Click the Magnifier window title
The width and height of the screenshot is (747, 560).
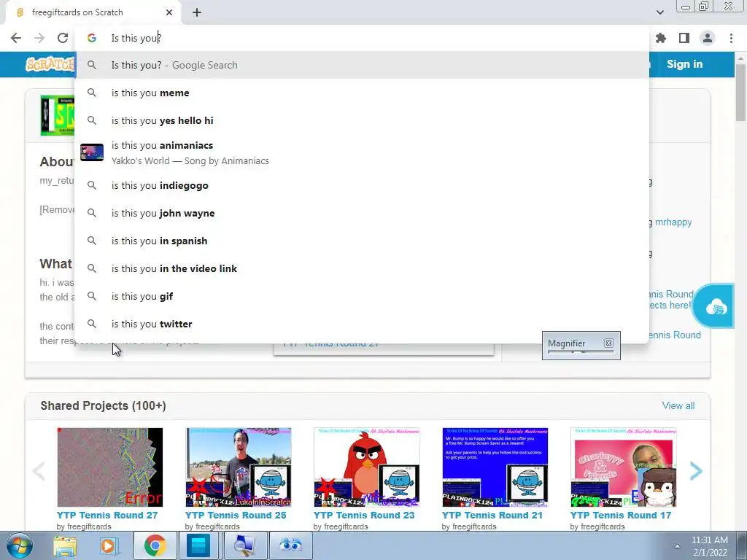click(x=566, y=343)
